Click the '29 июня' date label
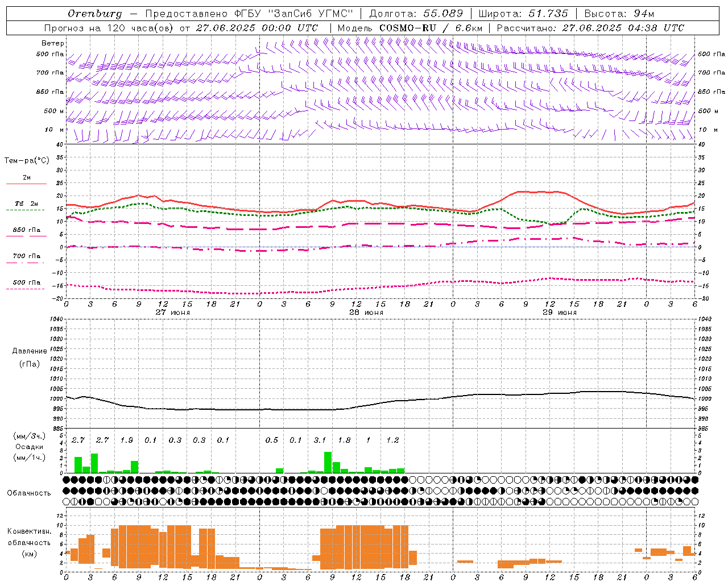 click(560, 313)
